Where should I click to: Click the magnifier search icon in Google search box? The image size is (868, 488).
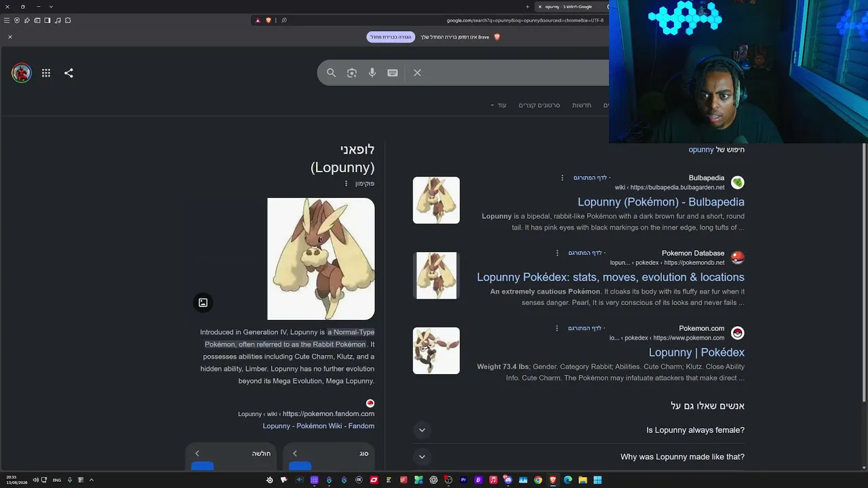coord(331,73)
